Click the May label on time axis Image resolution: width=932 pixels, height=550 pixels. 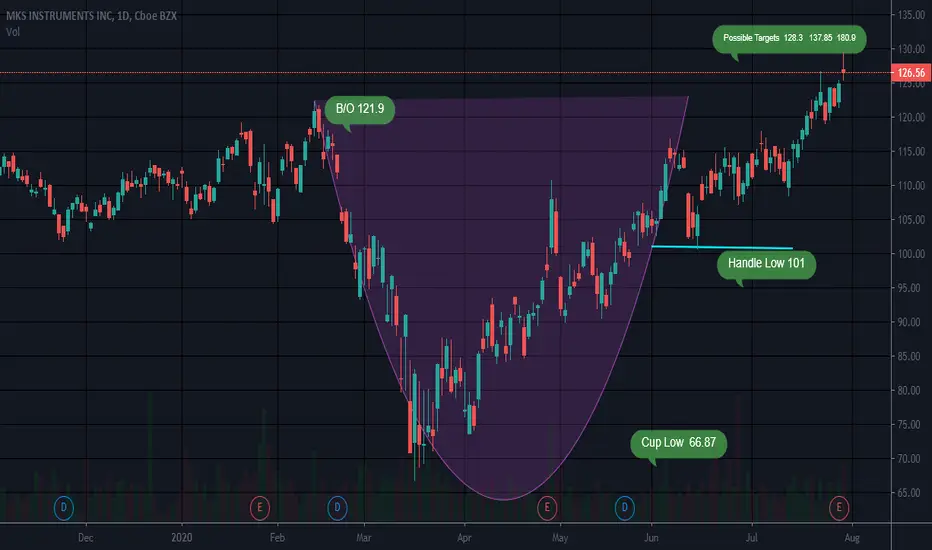560,538
